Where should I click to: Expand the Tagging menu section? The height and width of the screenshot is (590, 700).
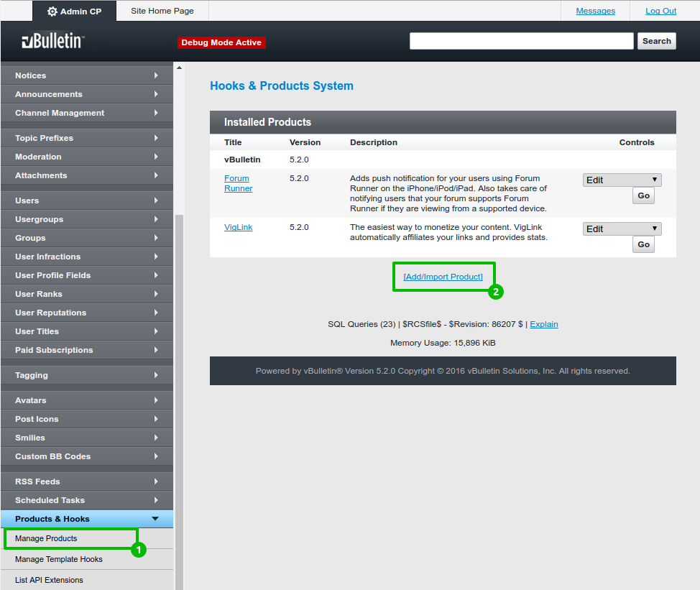[x=87, y=375]
